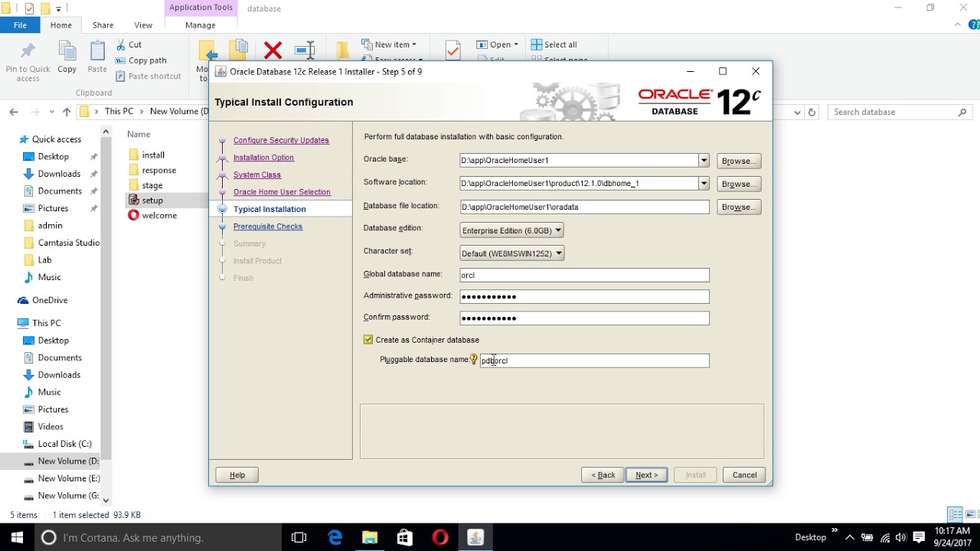
Task: Click the Confirm password field
Action: [x=584, y=318]
